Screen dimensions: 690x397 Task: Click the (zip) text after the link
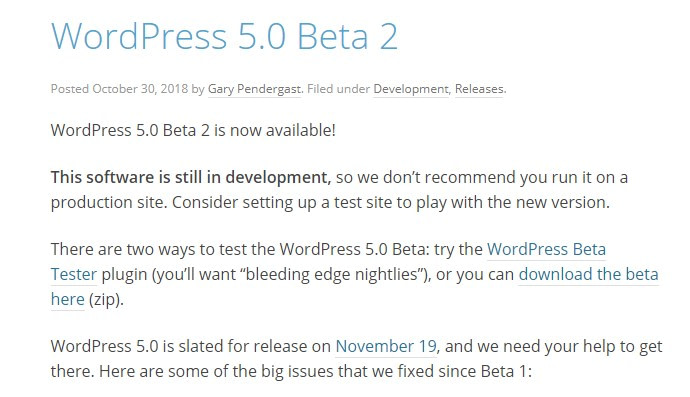106,299
